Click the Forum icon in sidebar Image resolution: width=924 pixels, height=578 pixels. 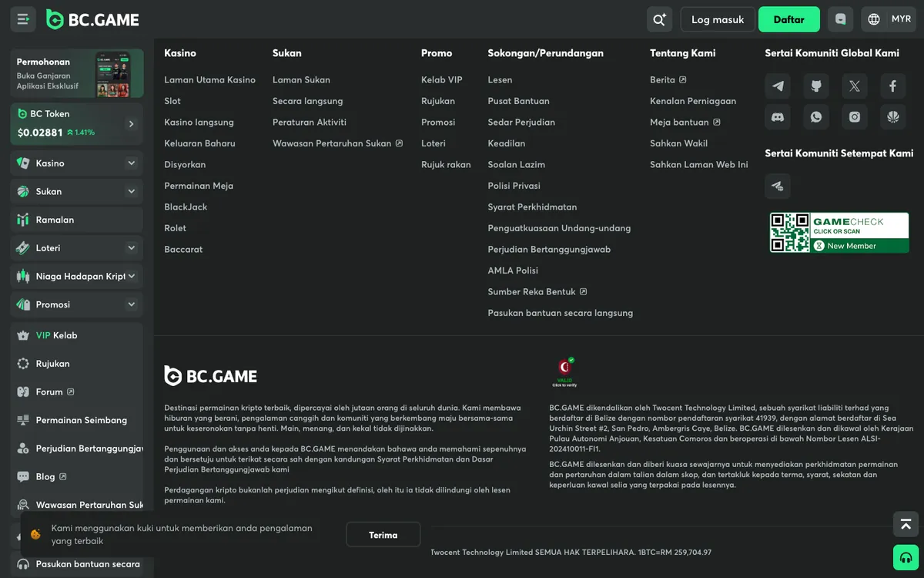[23, 391]
